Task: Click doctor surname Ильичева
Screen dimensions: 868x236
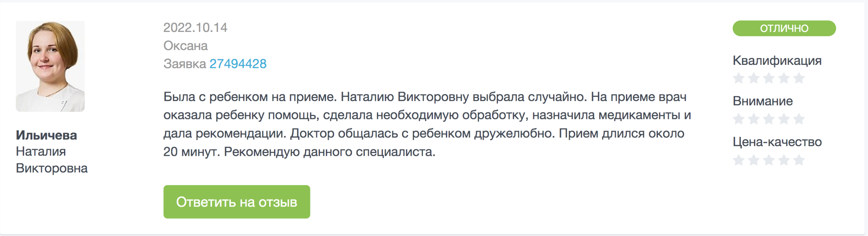Action: (x=47, y=135)
